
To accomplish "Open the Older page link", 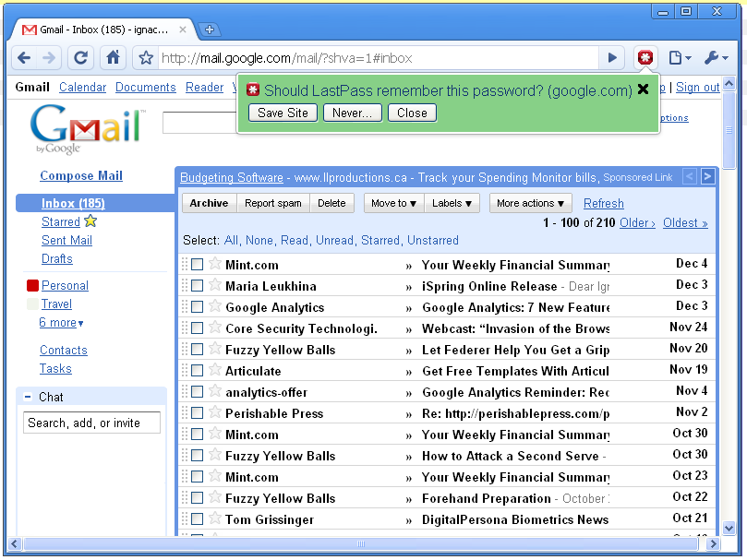I will tap(637, 223).
